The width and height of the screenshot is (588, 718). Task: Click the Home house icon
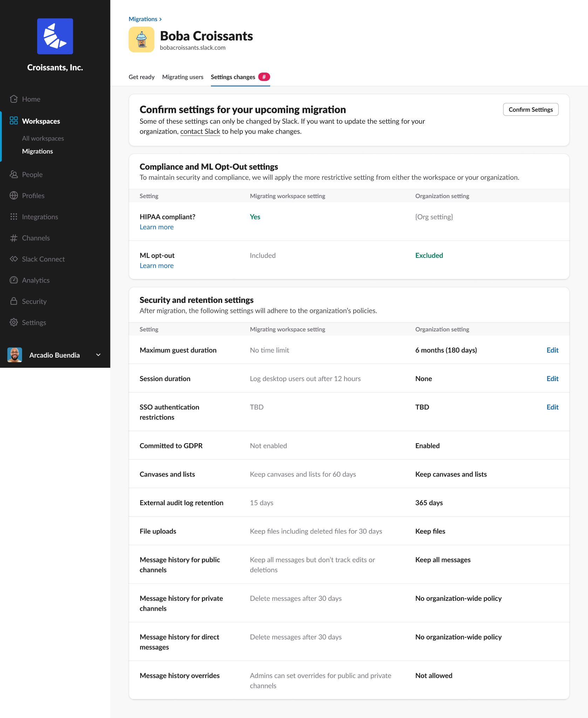[14, 99]
